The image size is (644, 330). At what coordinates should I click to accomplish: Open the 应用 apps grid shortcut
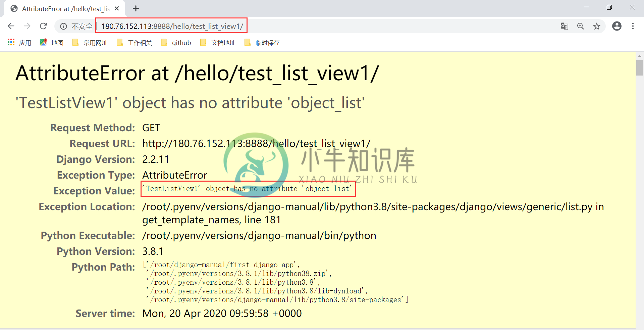[x=19, y=43]
